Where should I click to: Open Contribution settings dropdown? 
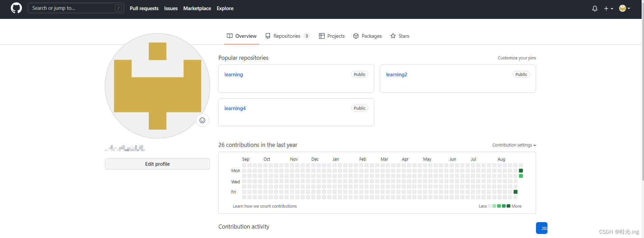click(x=514, y=145)
